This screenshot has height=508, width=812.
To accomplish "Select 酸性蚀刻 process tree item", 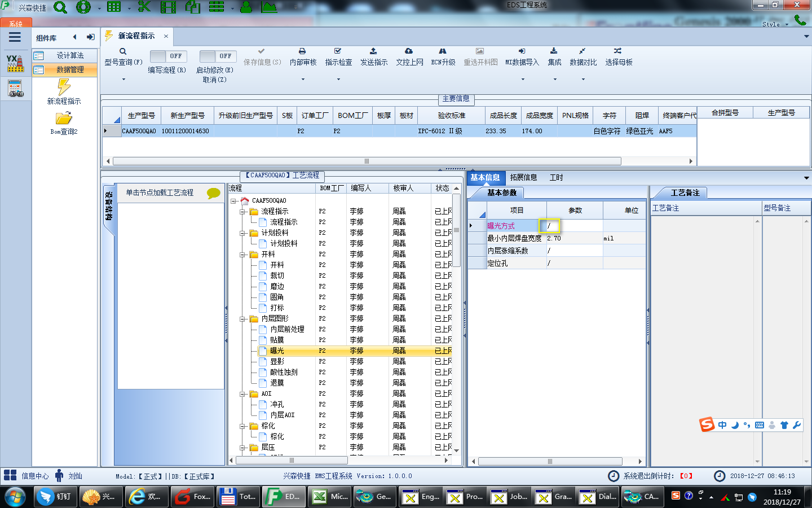I will [284, 372].
